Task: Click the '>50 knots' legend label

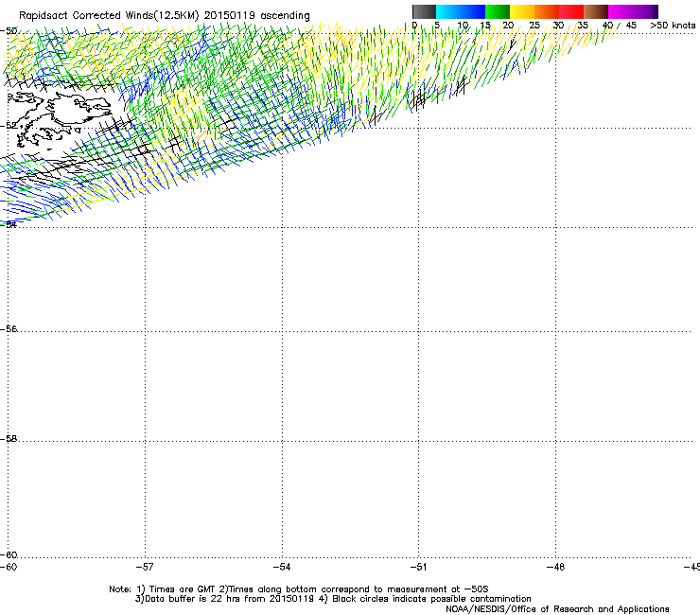Action: pyautogui.click(x=673, y=26)
